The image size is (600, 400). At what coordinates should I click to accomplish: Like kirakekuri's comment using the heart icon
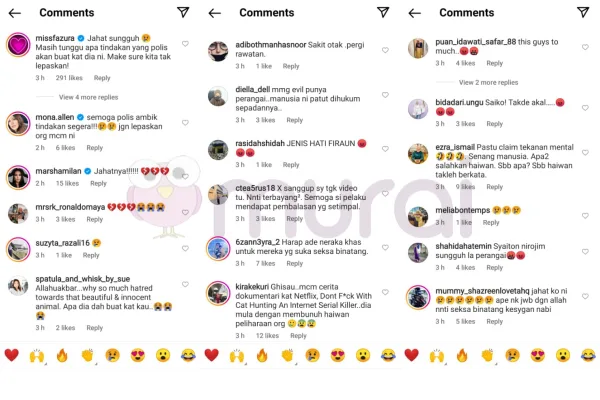click(x=385, y=292)
